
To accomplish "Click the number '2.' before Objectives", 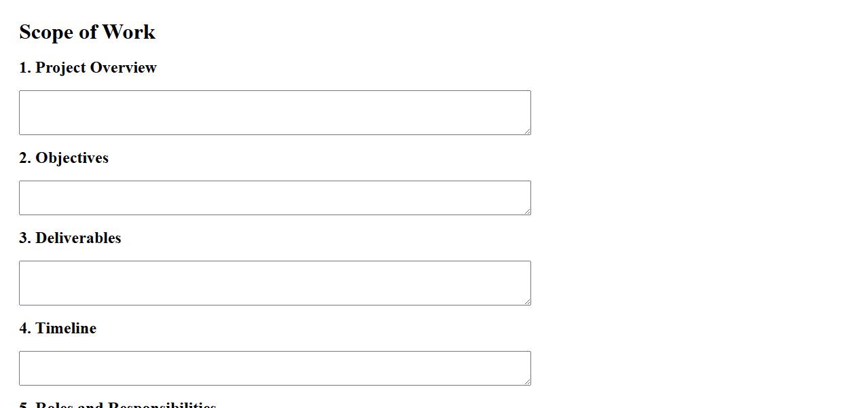I will (25, 158).
